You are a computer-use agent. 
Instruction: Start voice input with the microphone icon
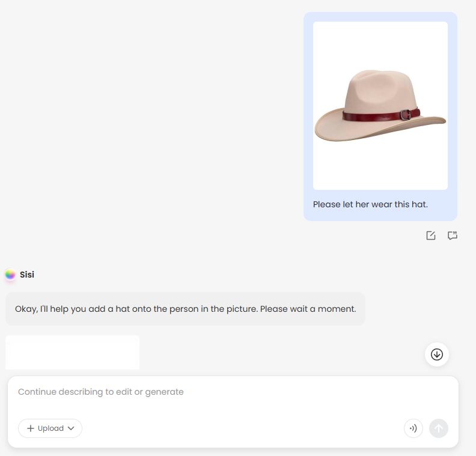coord(413,428)
